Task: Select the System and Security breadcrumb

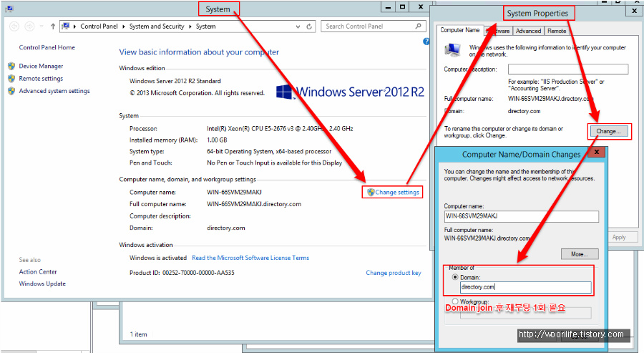Action: [x=157, y=26]
